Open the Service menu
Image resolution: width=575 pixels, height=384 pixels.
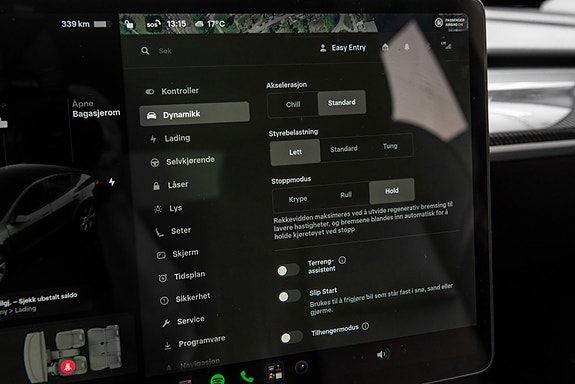click(x=183, y=321)
